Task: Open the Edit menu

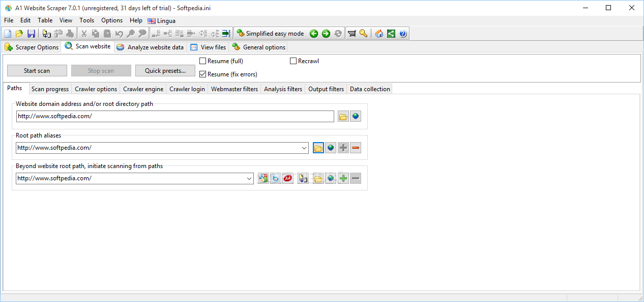Action: tap(25, 20)
